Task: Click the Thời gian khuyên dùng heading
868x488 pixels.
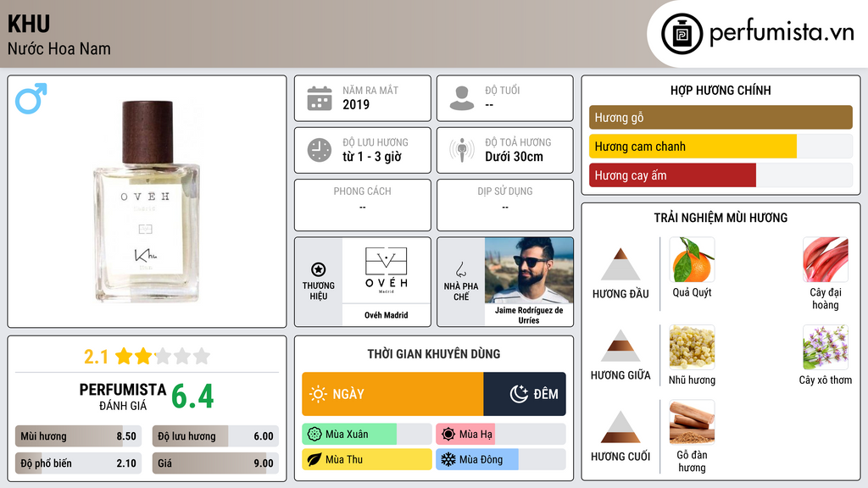Action: (x=434, y=354)
